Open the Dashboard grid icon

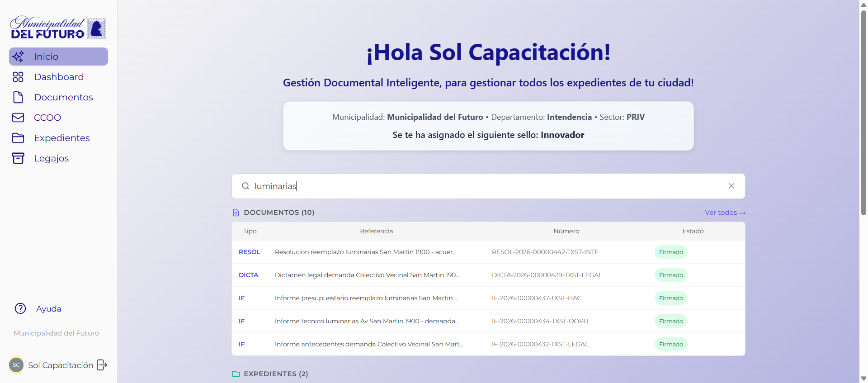[18, 77]
